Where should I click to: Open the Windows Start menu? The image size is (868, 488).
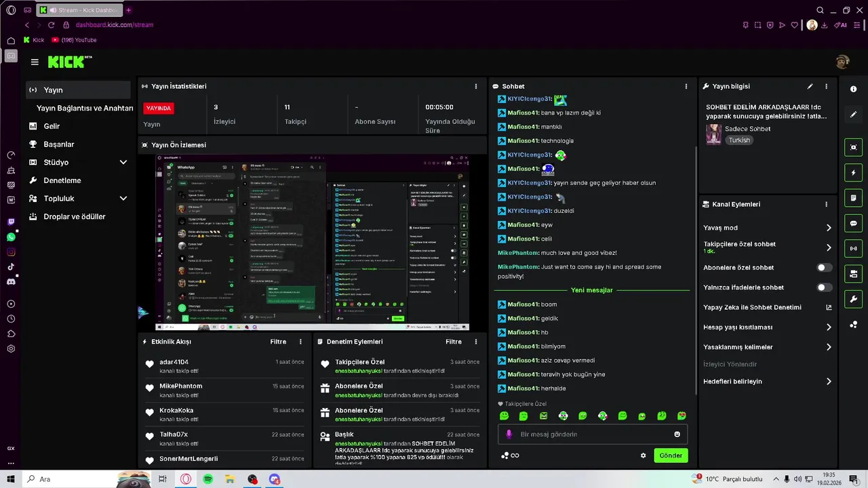pyautogui.click(x=11, y=479)
